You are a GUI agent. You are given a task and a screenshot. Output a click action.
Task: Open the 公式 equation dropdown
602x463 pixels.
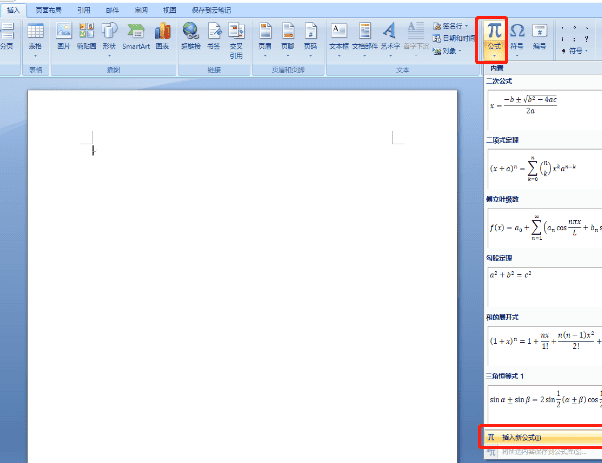point(493,38)
